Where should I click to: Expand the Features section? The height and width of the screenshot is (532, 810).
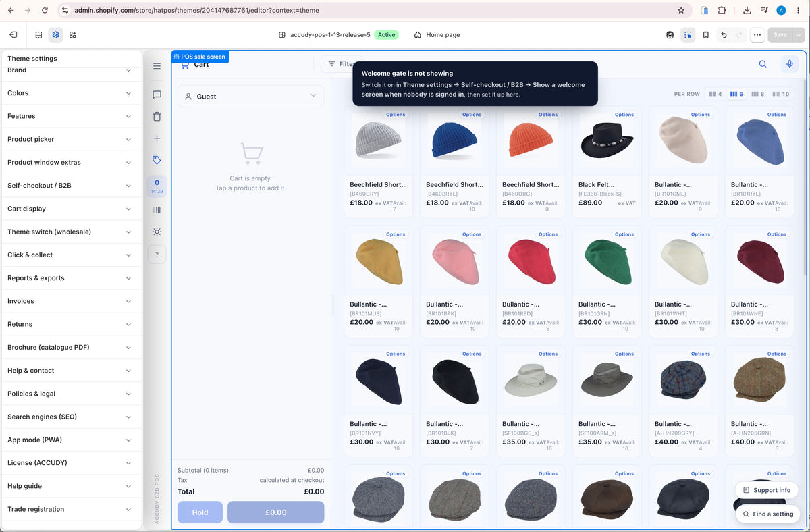pyautogui.click(x=71, y=116)
